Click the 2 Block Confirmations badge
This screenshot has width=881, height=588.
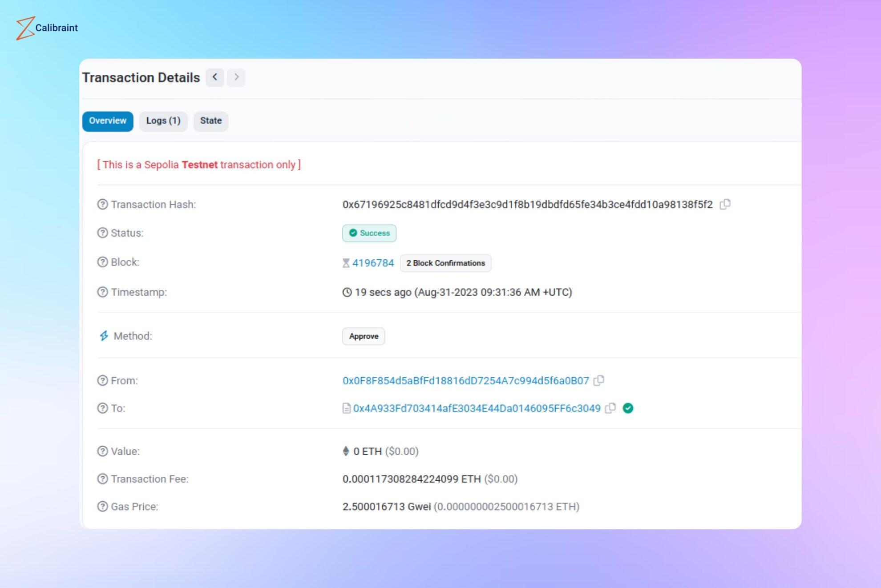[445, 263]
